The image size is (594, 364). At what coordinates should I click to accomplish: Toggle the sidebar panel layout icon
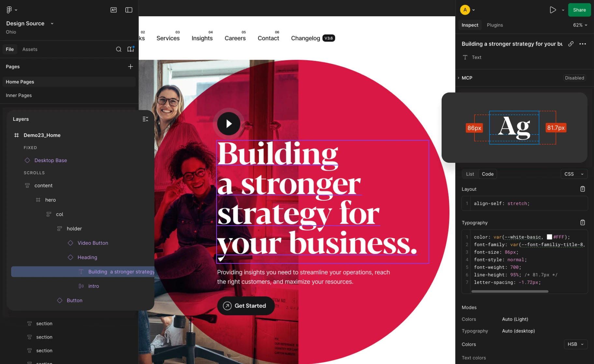tap(129, 10)
